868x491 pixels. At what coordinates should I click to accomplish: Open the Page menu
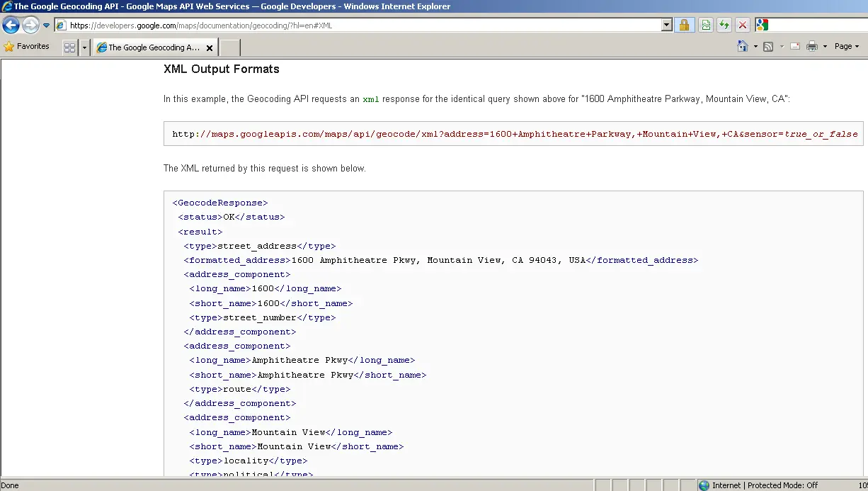click(846, 46)
